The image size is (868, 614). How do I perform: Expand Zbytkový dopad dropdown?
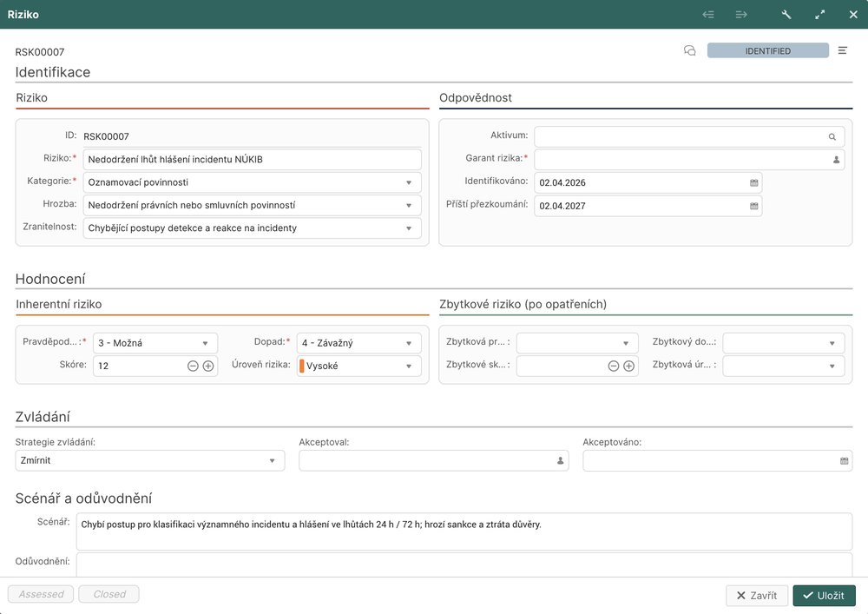[x=832, y=343]
